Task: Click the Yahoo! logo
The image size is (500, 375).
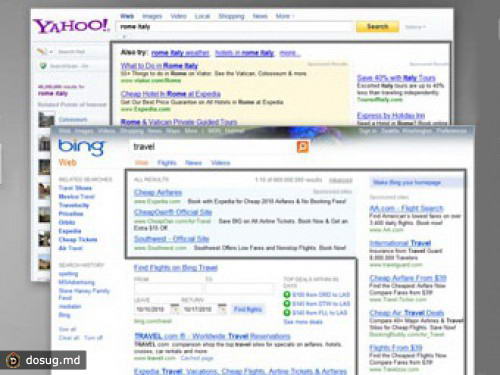Action: (71, 26)
